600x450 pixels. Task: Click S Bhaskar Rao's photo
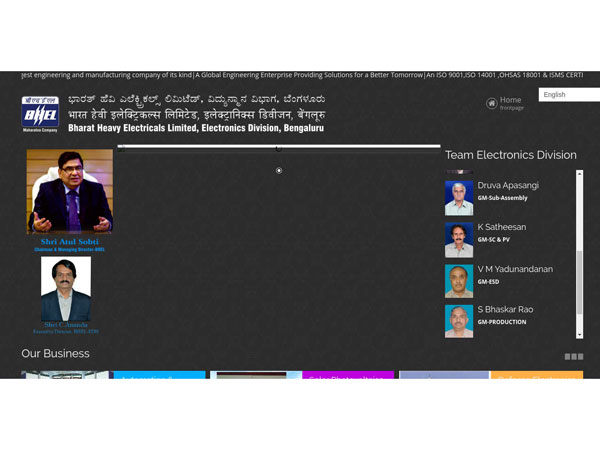point(459,321)
